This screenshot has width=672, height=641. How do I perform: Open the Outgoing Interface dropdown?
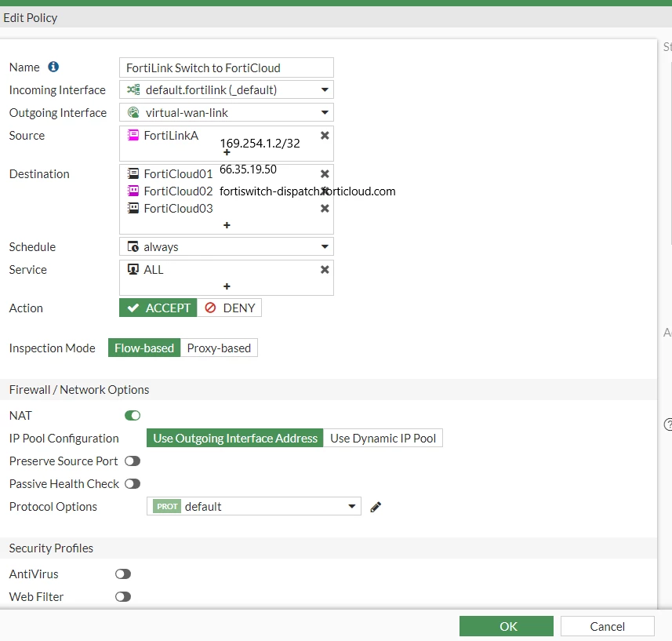227,113
